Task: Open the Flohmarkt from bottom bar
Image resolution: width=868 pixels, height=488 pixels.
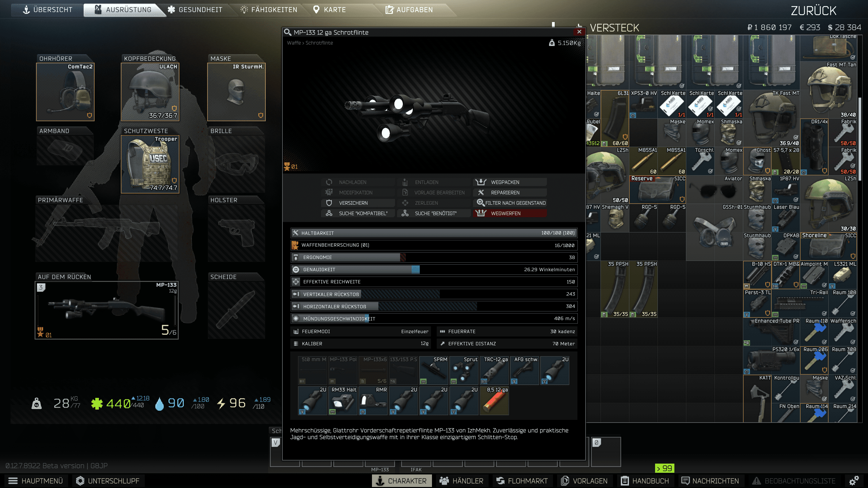Action: 522,481
